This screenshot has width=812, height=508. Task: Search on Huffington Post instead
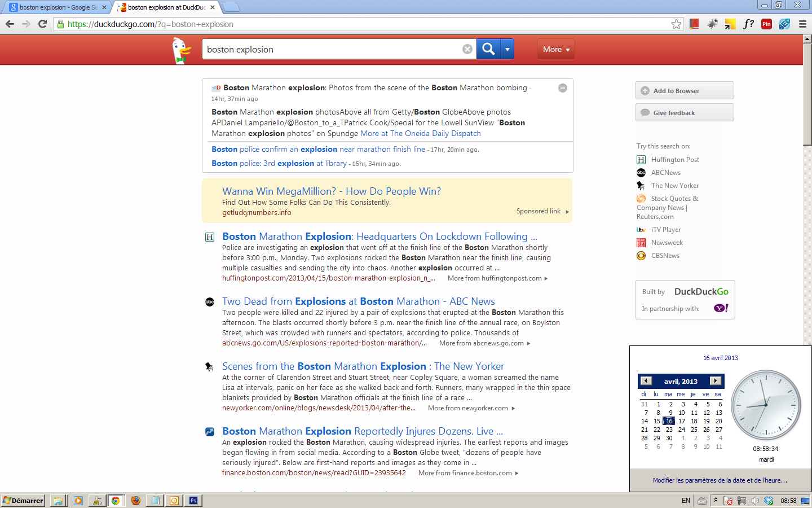[675, 160]
